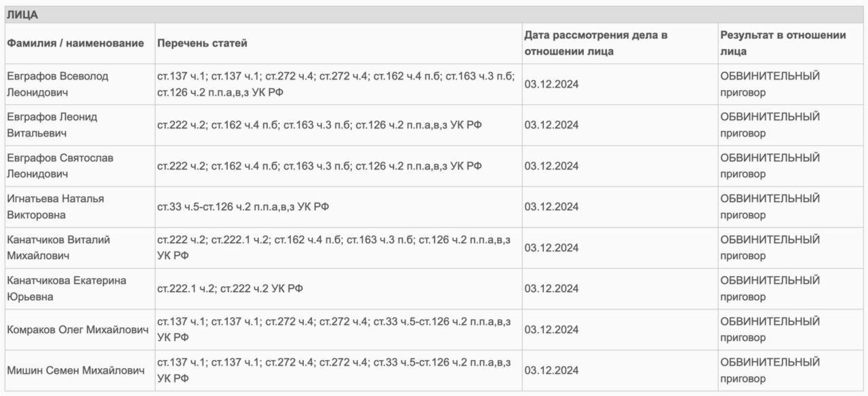
Task: Click the 'Перечень статей' column header
Action: 202,43
